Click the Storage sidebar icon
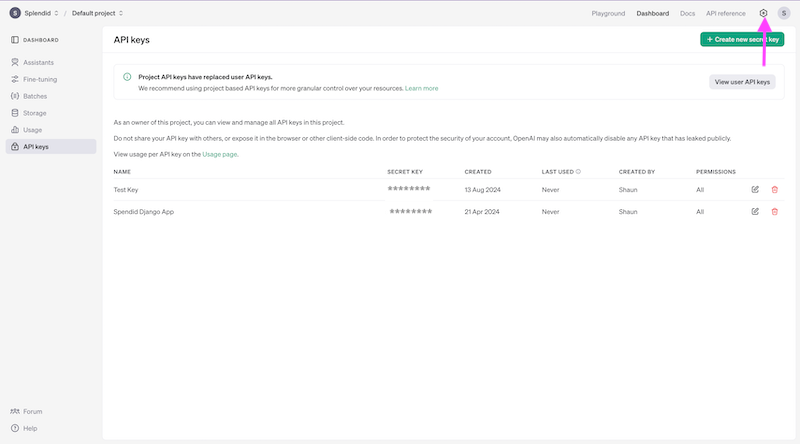This screenshot has width=800, height=444. coord(15,113)
